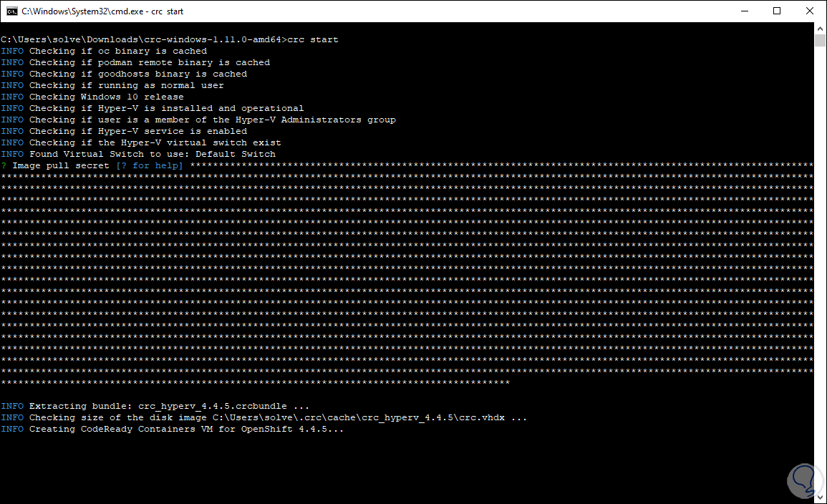827x504 pixels.
Task: Click 'Hyper-V service is enabled' line
Action: click(x=124, y=131)
